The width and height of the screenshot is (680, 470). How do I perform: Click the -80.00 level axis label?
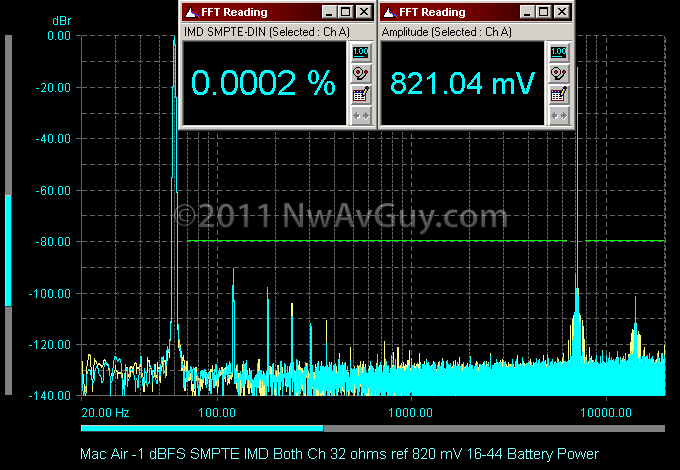[53, 242]
